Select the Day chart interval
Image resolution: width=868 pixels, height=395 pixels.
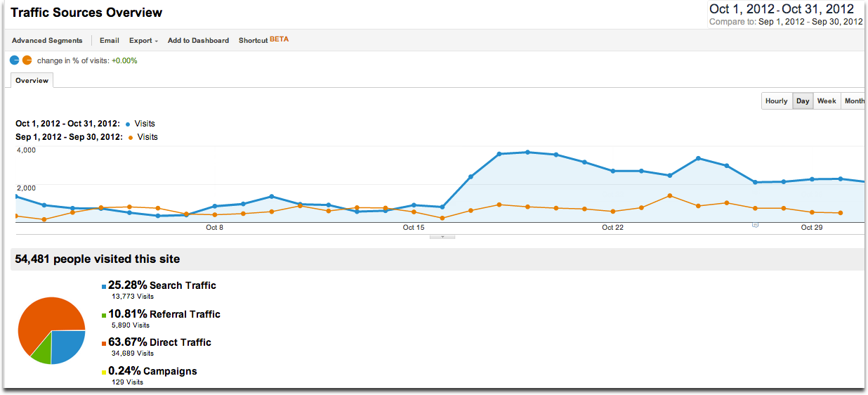(803, 101)
